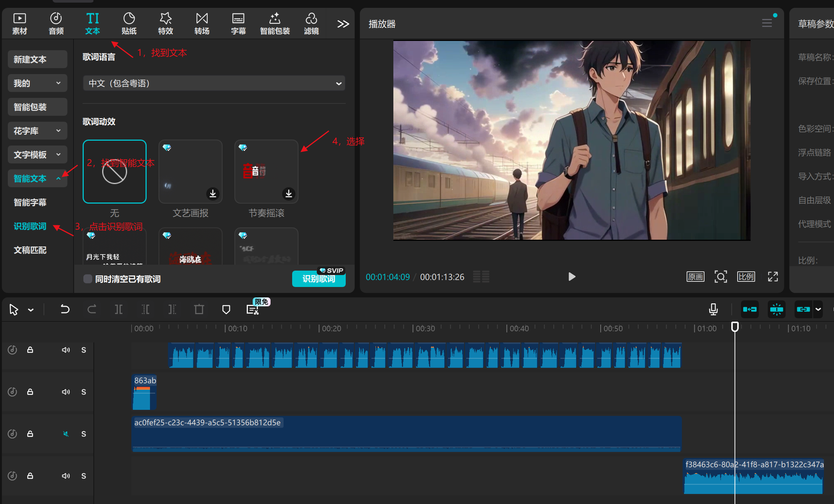Click the 识别歌词 cyan button
The image size is (834, 504).
(x=319, y=279)
